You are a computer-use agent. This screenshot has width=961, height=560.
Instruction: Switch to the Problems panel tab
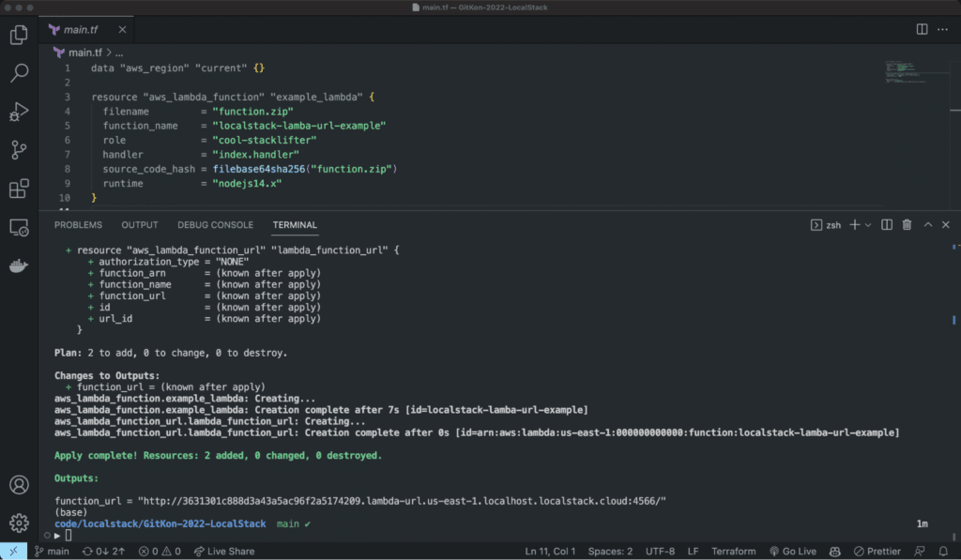click(78, 225)
